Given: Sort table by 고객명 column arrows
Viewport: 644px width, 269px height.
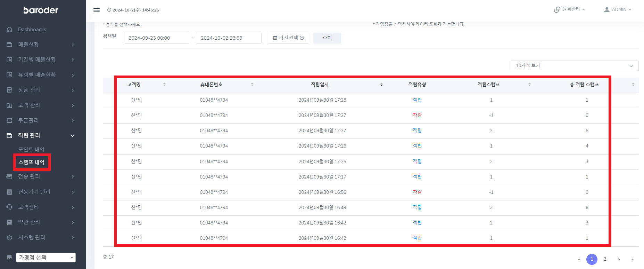Looking at the screenshot, I should click(164, 85).
